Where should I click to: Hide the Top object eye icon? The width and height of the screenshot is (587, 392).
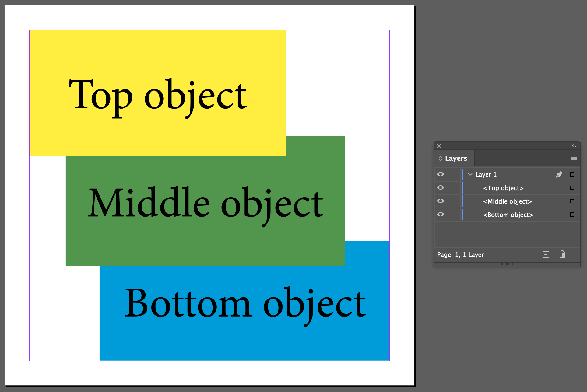(441, 188)
